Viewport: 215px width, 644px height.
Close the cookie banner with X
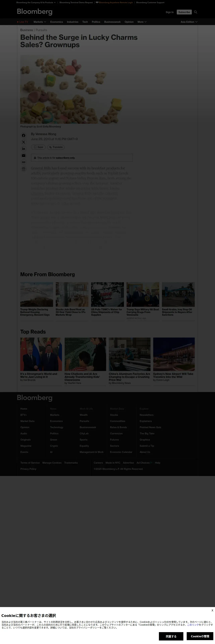[212, 610]
